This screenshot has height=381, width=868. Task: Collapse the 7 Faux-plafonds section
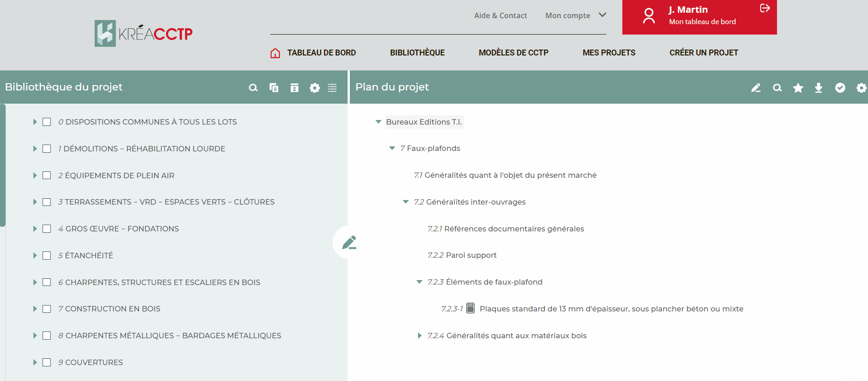[x=392, y=148]
